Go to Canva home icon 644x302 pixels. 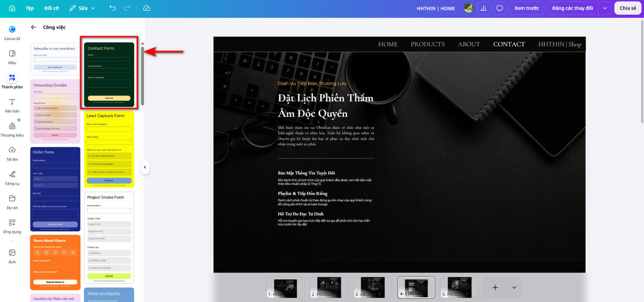(x=12, y=8)
